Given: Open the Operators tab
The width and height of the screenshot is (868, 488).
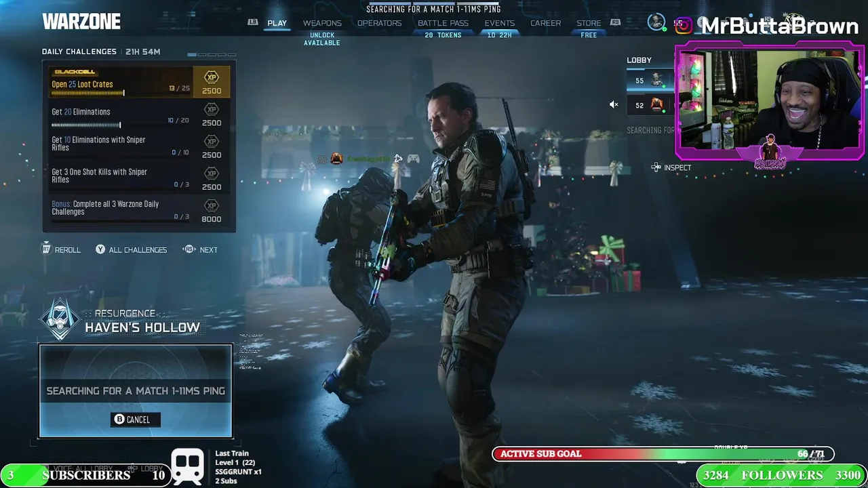Looking at the screenshot, I should [379, 23].
